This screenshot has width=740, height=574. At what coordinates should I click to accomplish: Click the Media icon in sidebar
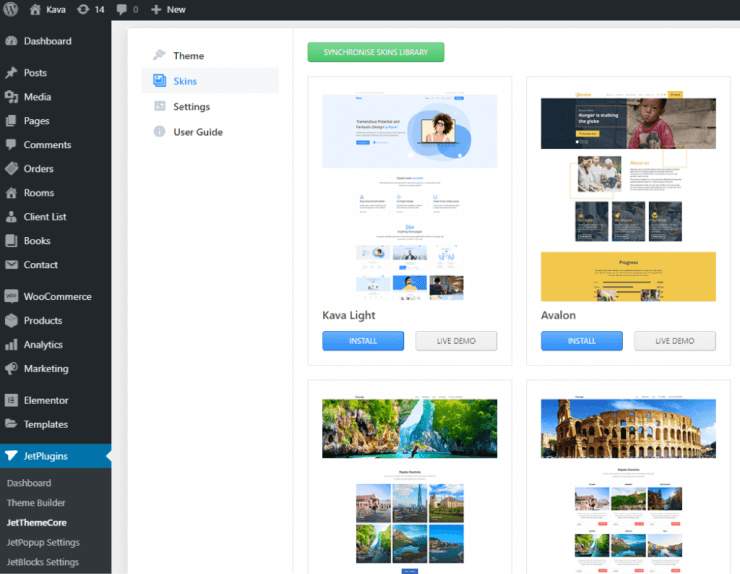click(x=11, y=97)
